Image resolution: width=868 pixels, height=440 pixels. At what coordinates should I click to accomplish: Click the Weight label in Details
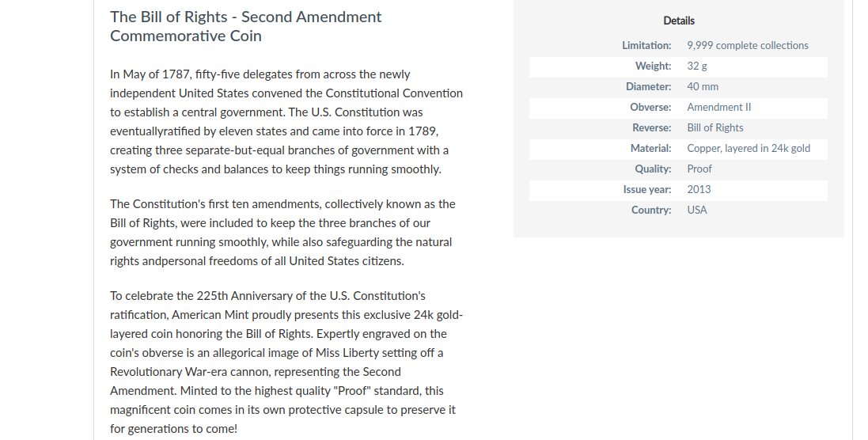click(654, 66)
